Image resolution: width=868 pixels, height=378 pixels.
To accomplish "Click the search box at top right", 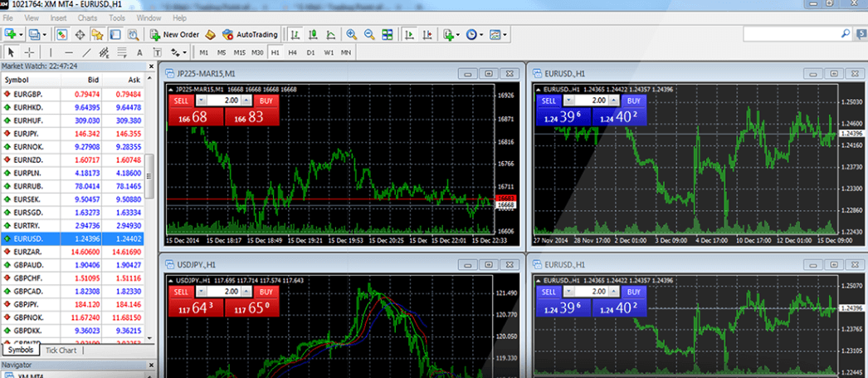I will pos(796,34).
